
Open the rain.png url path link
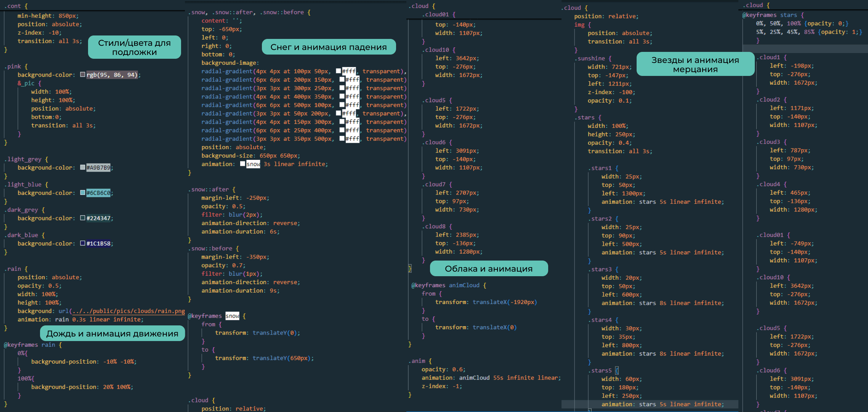[x=128, y=311]
